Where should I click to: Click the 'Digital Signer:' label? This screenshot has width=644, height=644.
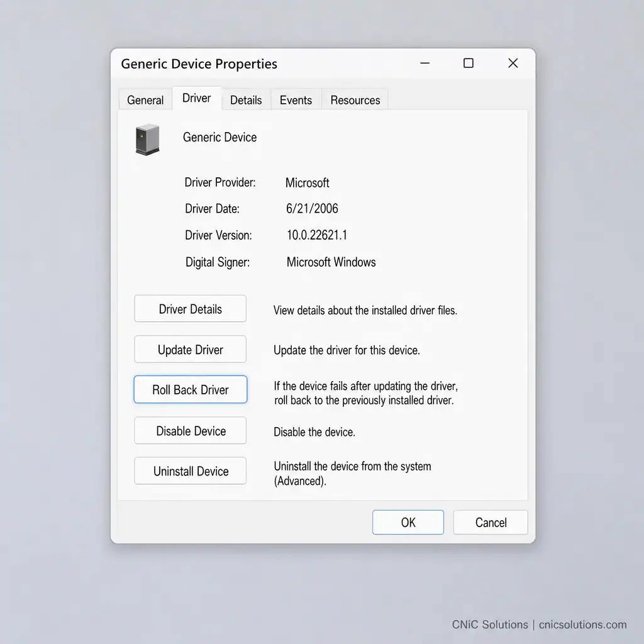(218, 262)
